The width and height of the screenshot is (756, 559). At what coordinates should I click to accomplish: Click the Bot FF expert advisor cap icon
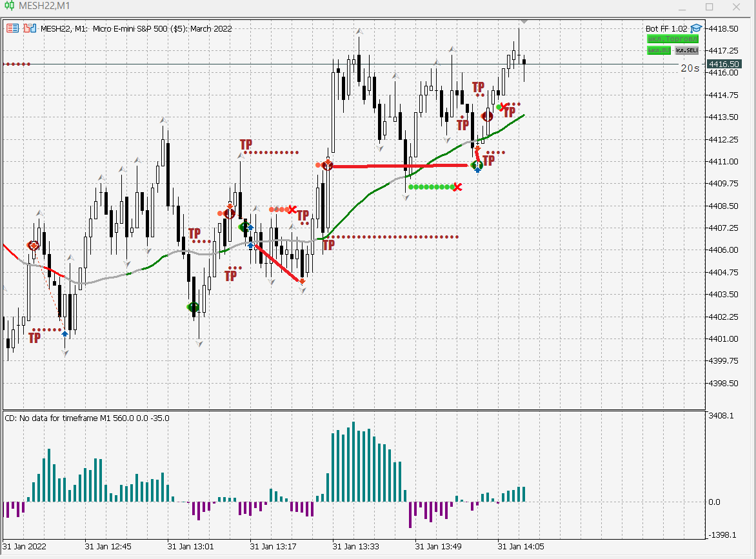coord(696,28)
